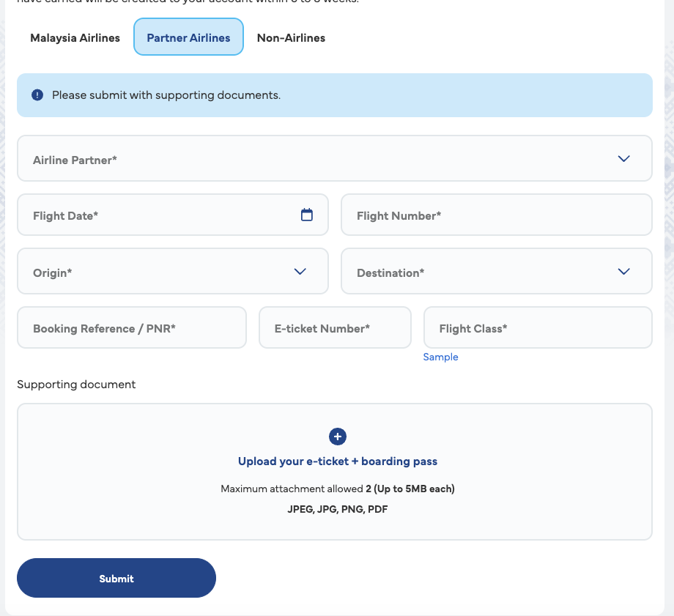
Task: Focus the Flight Number input field
Action: 496,215
